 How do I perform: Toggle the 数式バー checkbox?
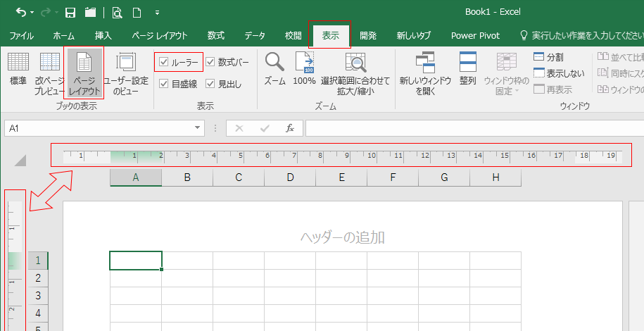click(x=210, y=63)
